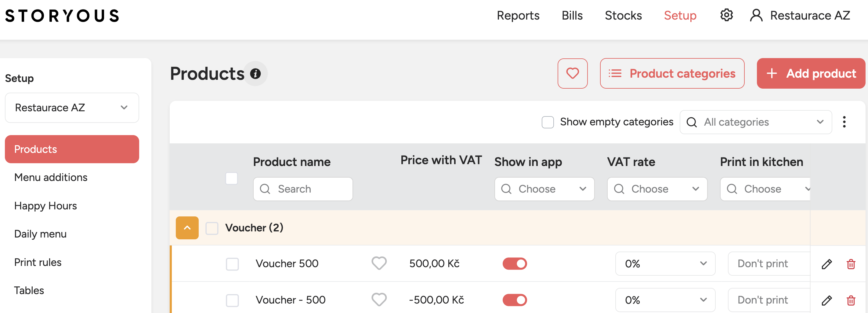Screen dimensions: 868x313
Task: Toggle Show in app for Voucher 500
Action: click(515, 263)
